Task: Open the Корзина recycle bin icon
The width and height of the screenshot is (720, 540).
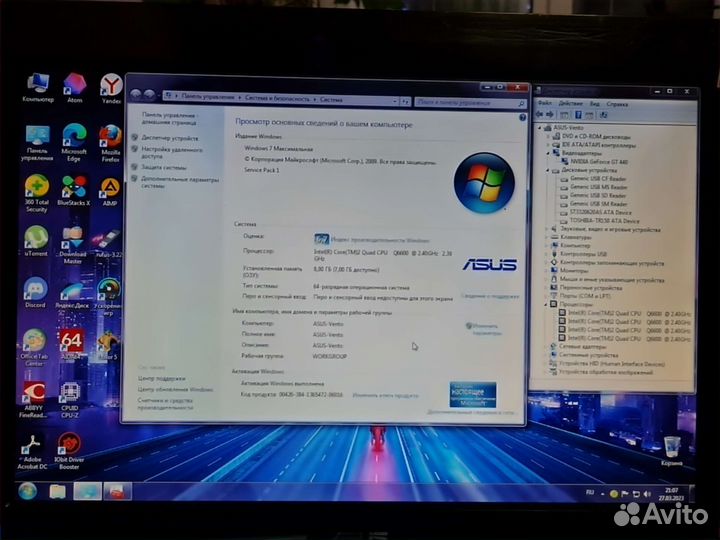Action: coord(672,451)
